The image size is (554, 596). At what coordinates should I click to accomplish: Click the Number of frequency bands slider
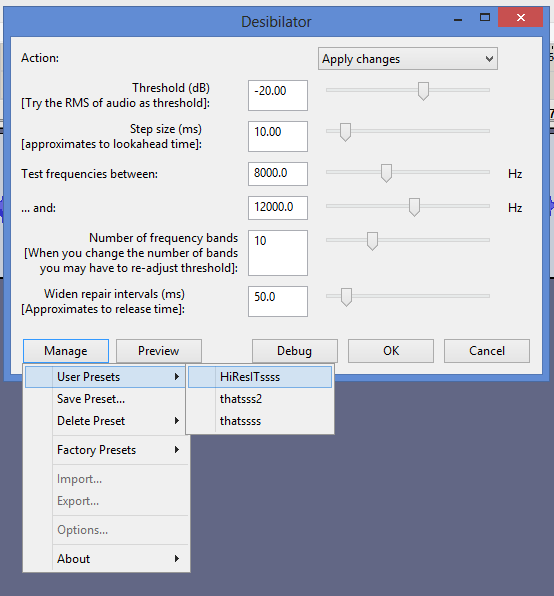[x=408, y=241]
